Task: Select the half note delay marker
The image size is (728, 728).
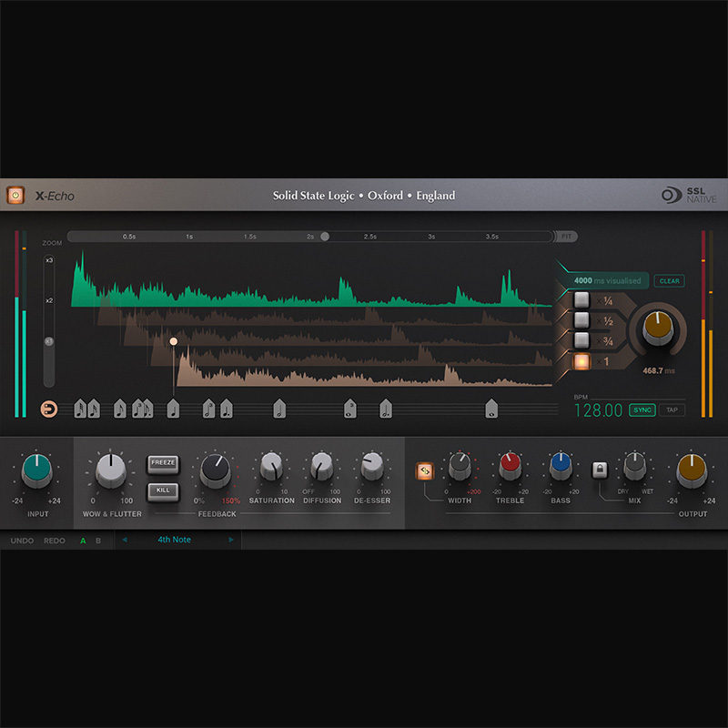Action: [279, 409]
